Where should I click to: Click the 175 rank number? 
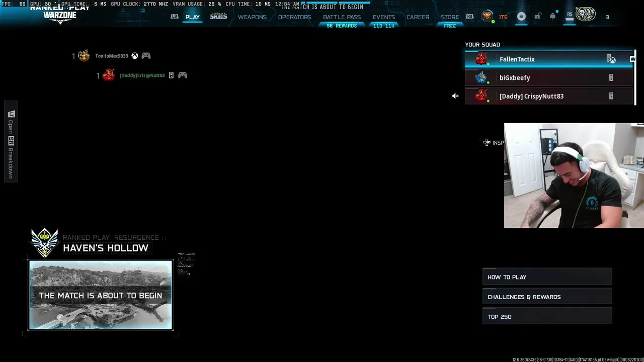(503, 17)
